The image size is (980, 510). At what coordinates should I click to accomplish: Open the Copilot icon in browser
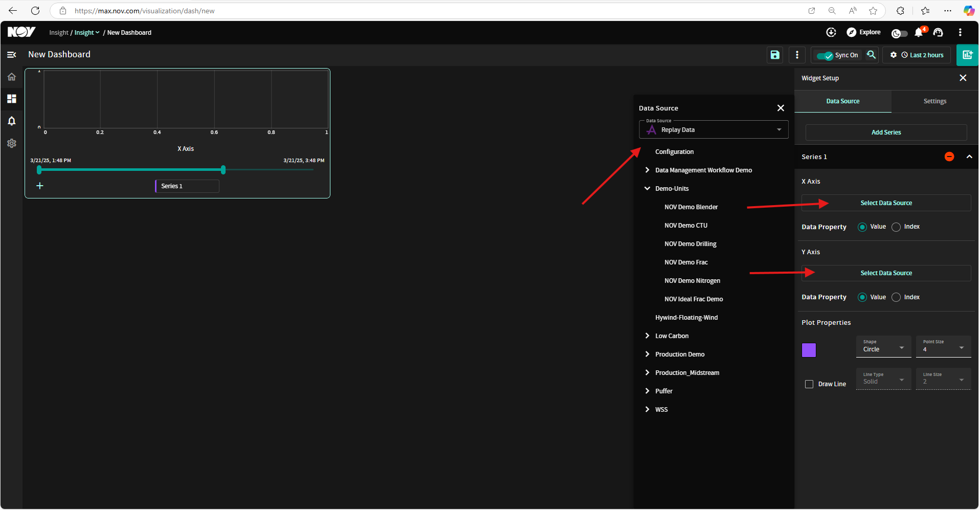coord(969,11)
